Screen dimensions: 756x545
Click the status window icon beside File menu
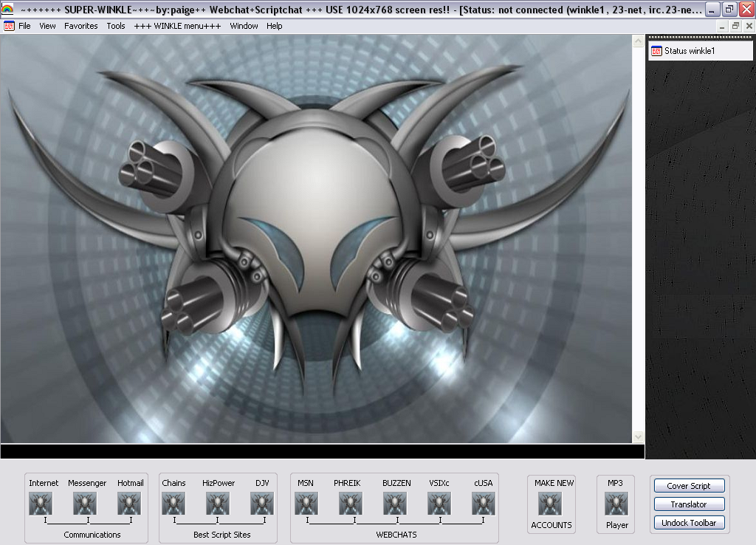(x=9, y=26)
